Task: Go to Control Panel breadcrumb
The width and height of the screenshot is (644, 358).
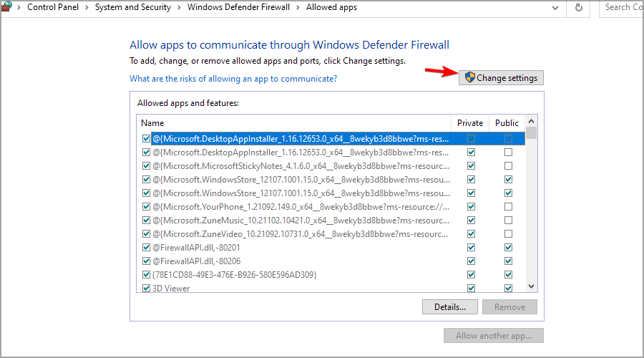Action: point(52,7)
